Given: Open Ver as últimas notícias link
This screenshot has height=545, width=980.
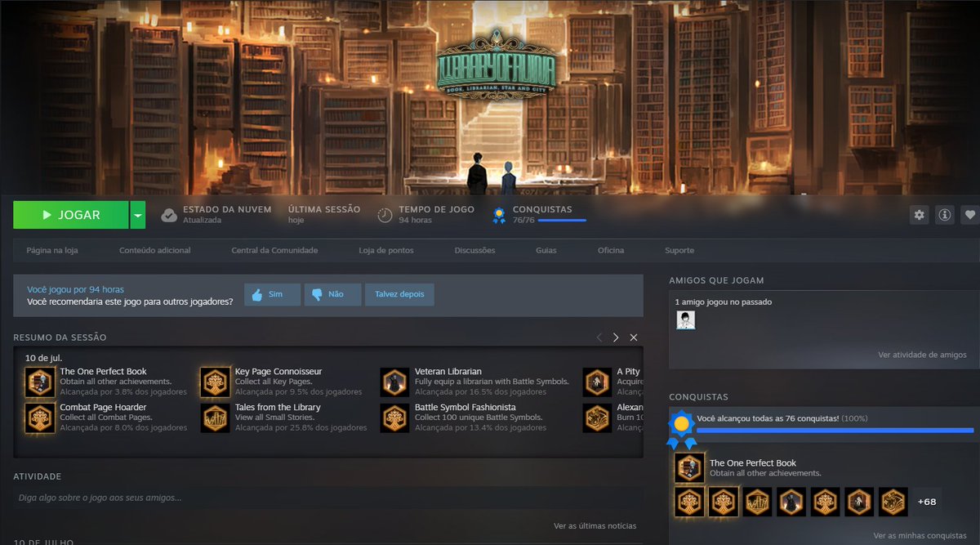Looking at the screenshot, I should coord(595,525).
